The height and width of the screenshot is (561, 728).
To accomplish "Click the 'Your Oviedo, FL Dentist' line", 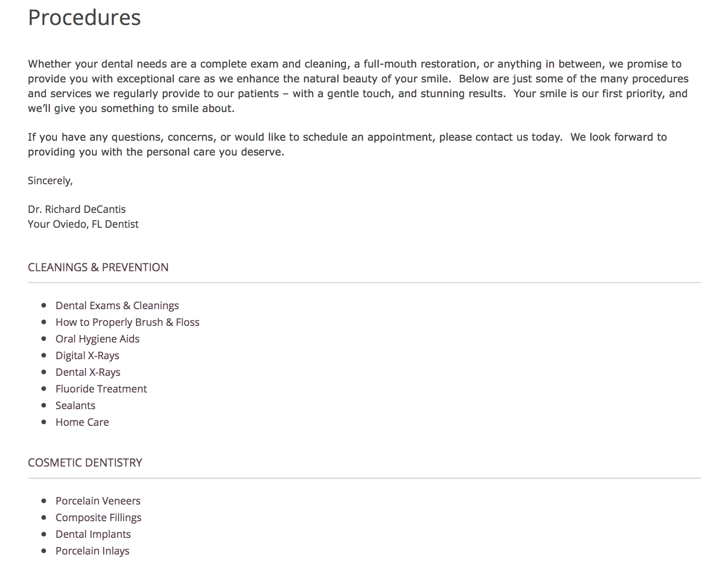I will [83, 224].
